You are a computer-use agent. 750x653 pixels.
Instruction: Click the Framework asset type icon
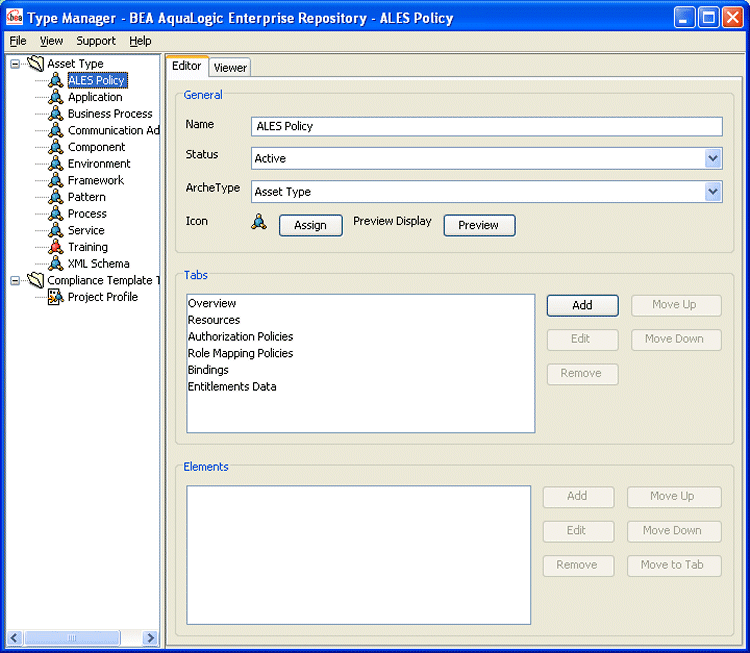tap(56, 180)
